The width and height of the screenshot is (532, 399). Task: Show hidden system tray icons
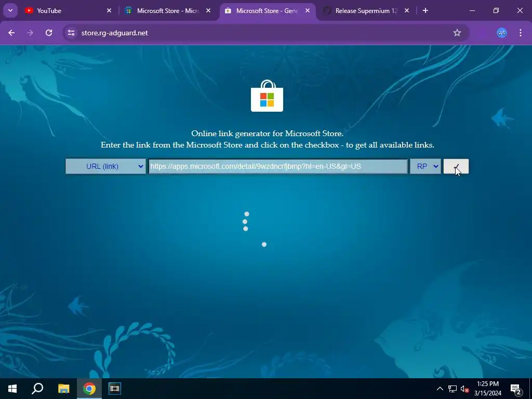coord(440,389)
